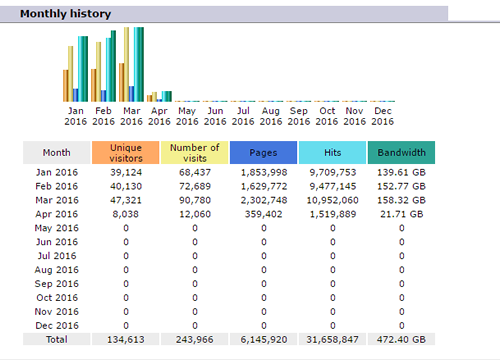Screen dimensions: 500x360
Task: Click the Mar 2016 bar group in chart
Action: point(131,64)
